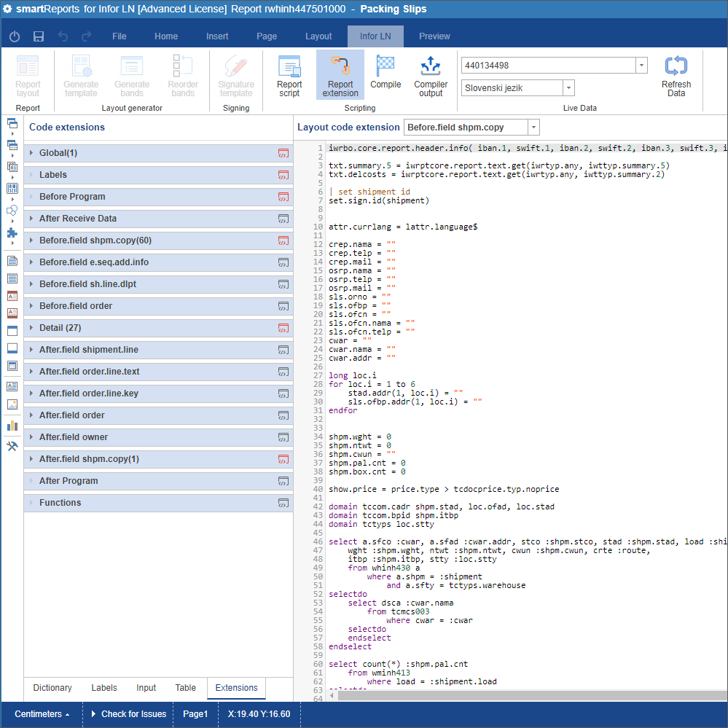Select the Before.field e.seq.add.info row
This screenshot has height=728, width=728.
(158, 262)
